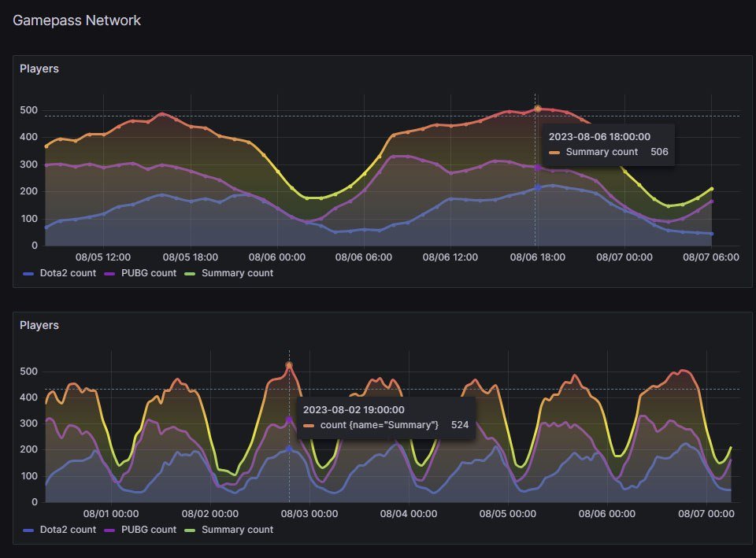
Task: Toggle Summary count series in top legend
Action: 237,273
